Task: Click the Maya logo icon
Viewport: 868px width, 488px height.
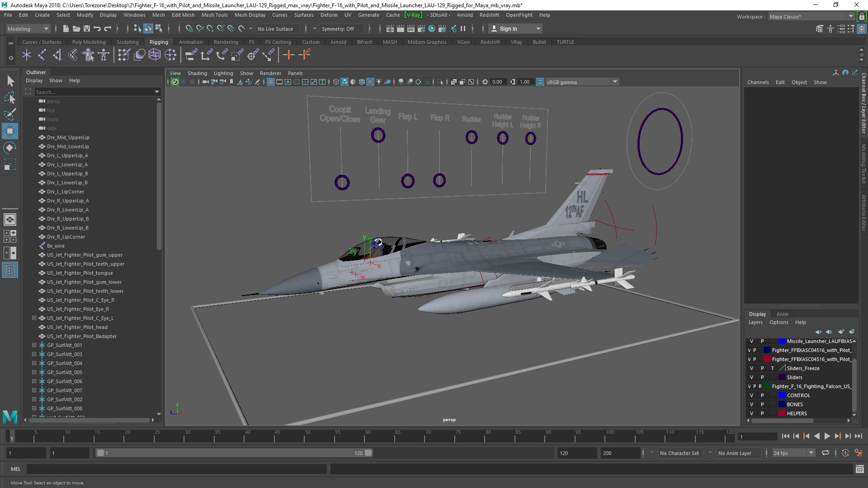Action: click(x=10, y=416)
